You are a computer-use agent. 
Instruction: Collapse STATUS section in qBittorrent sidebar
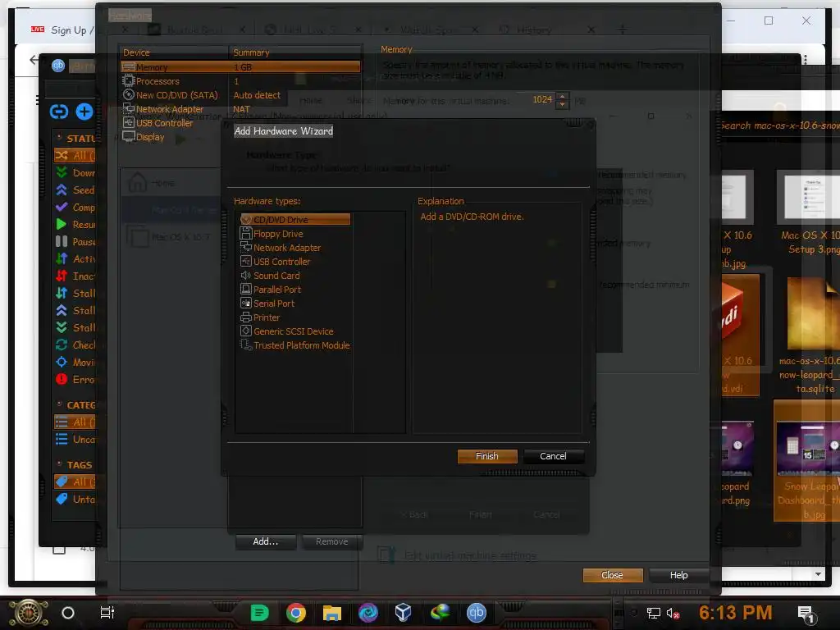(x=59, y=138)
